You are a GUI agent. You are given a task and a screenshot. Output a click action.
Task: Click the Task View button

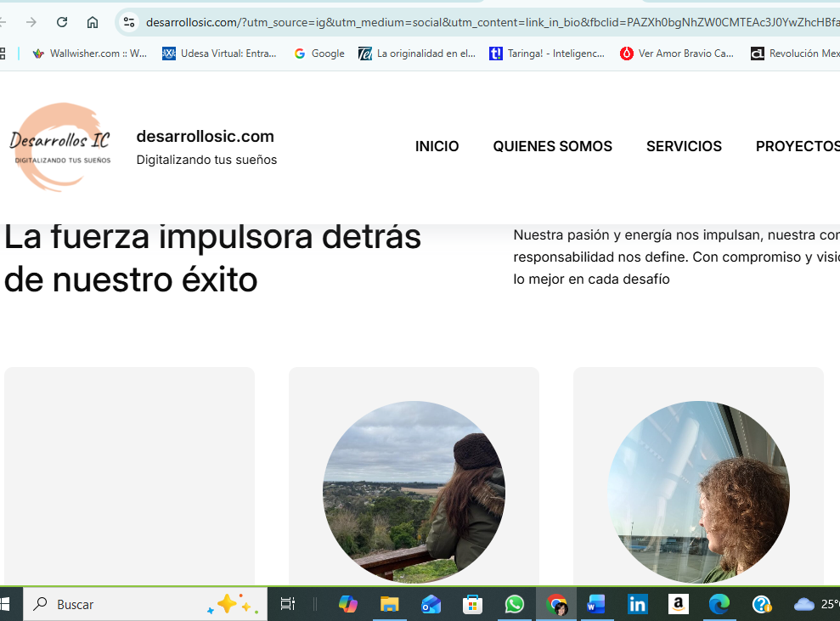pos(288,604)
